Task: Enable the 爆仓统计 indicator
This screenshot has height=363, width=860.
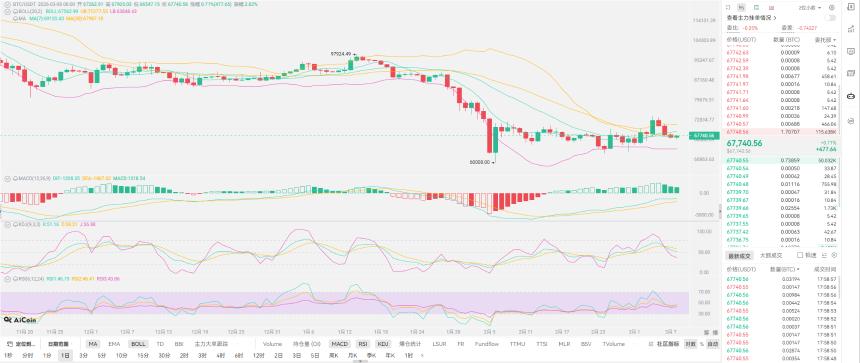Action: pyautogui.click(x=410, y=344)
